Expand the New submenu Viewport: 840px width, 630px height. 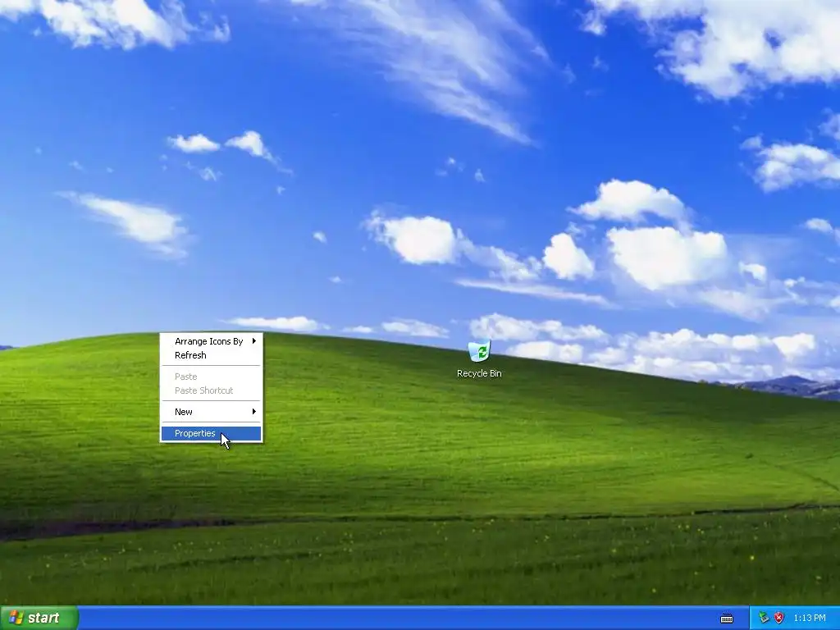(x=212, y=412)
